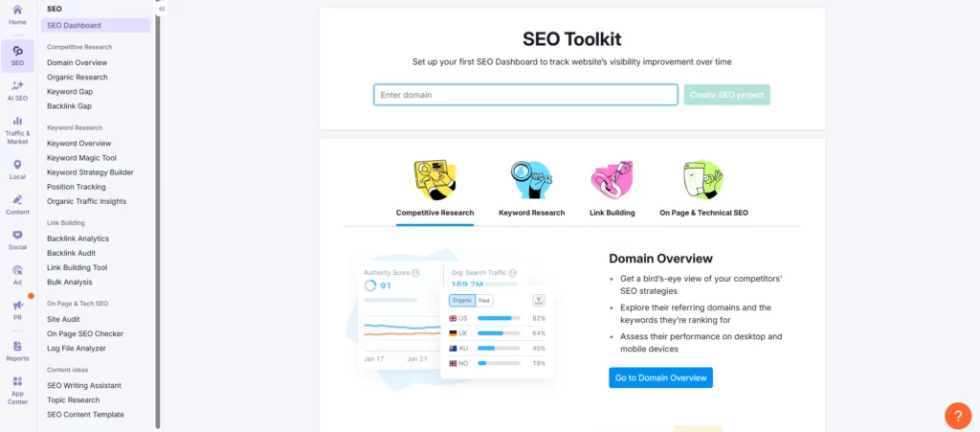
Task: Collapse the SEO menu panel
Action: point(162,9)
